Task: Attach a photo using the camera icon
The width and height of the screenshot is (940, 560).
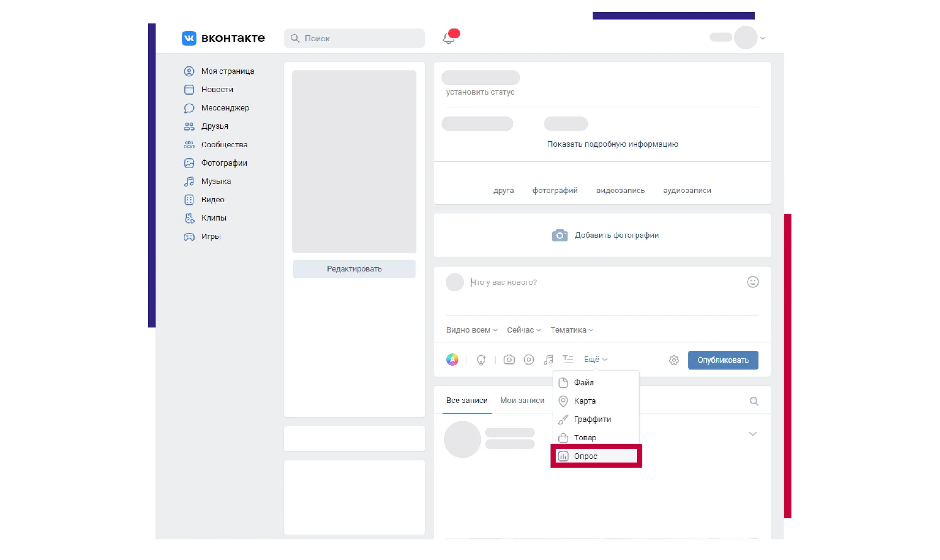Action: (509, 360)
